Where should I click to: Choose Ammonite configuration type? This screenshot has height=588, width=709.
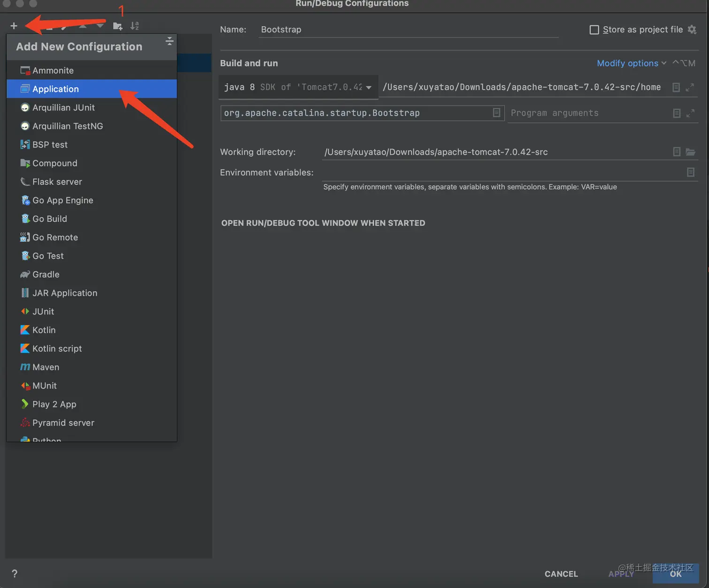click(x=92, y=70)
